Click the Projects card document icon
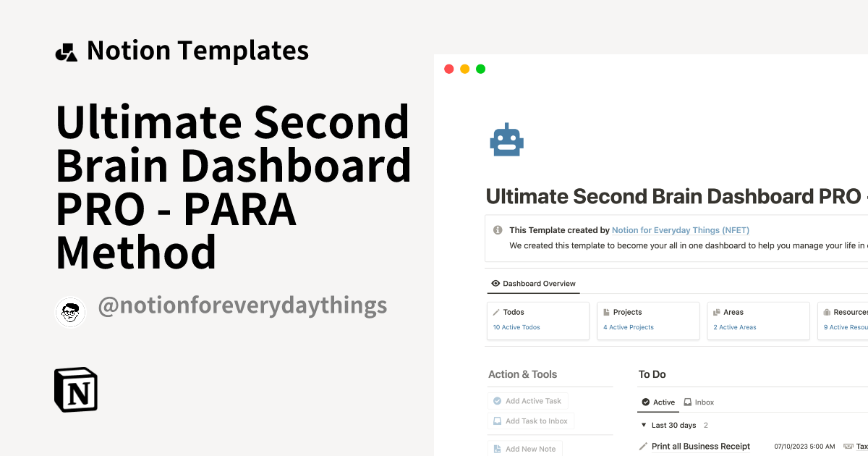This screenshot has height=456, width=868. click(608, 312)
